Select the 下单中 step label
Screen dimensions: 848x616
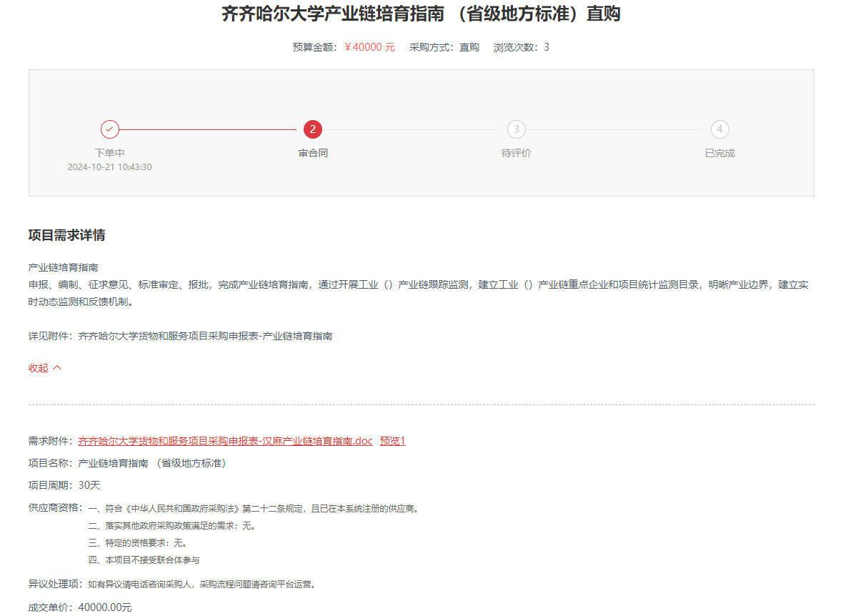click(x=109, y=153)
